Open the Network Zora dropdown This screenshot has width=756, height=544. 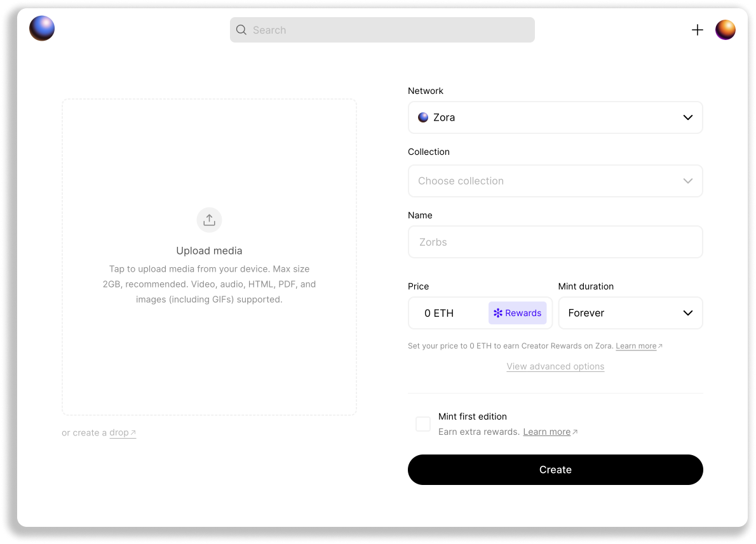(555, 117)
